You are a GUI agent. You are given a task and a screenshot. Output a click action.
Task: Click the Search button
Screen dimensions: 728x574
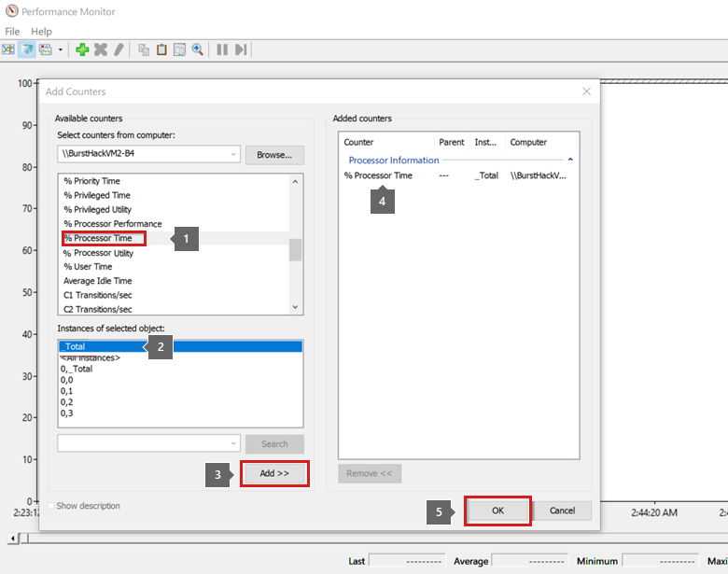pos(274,444)
